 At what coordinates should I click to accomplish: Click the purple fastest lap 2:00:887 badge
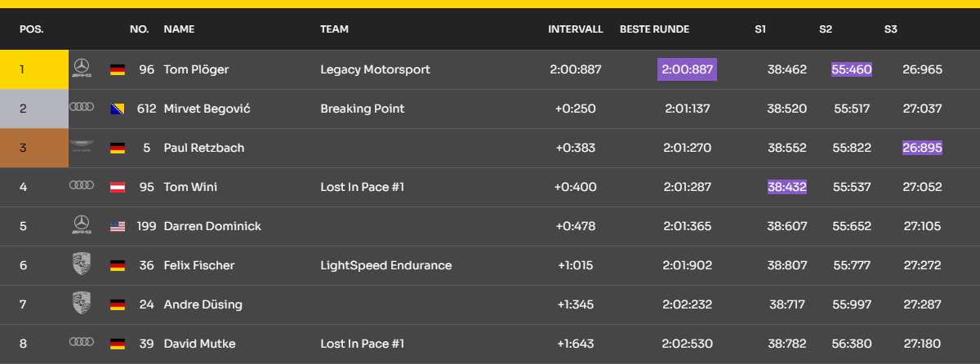[x=687, y=70]
